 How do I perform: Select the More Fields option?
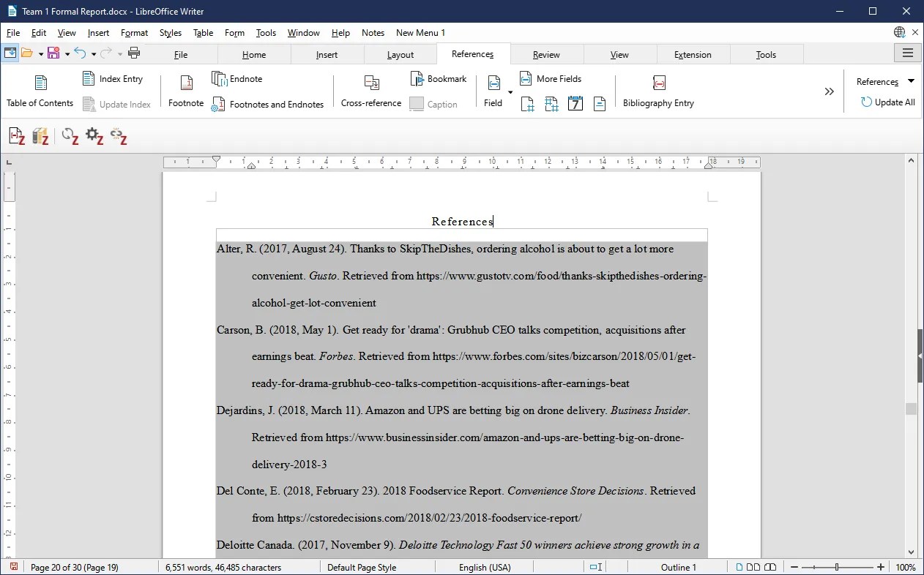[551, 78]
